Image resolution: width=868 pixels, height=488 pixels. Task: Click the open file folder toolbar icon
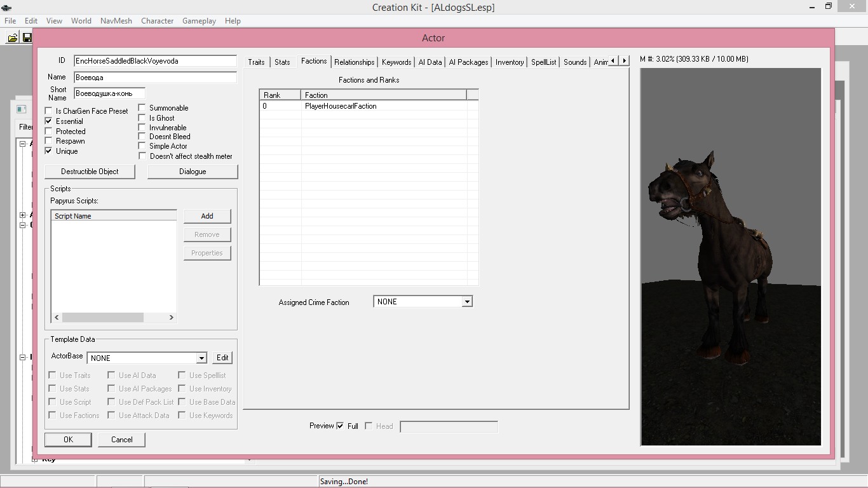(x=12, y=38)
